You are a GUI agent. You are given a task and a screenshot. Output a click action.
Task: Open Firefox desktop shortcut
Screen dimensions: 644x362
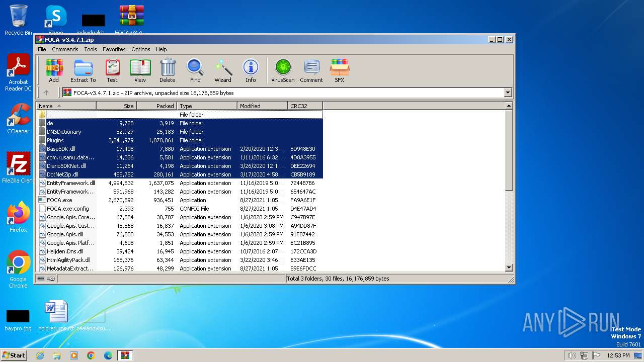pyautogui.click(x=18, y=217)
